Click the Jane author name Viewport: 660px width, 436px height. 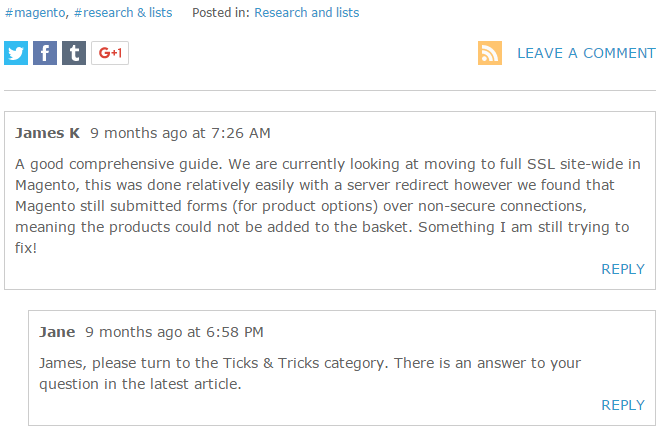pos(57,332)
